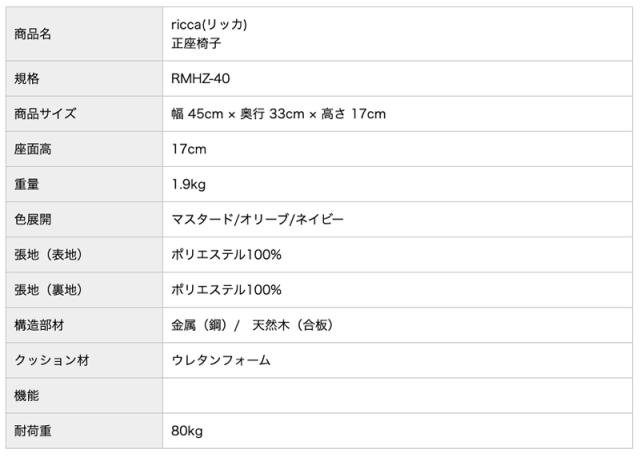Click the 重量 row label
The image size is (640, 457).
[27, 185]
